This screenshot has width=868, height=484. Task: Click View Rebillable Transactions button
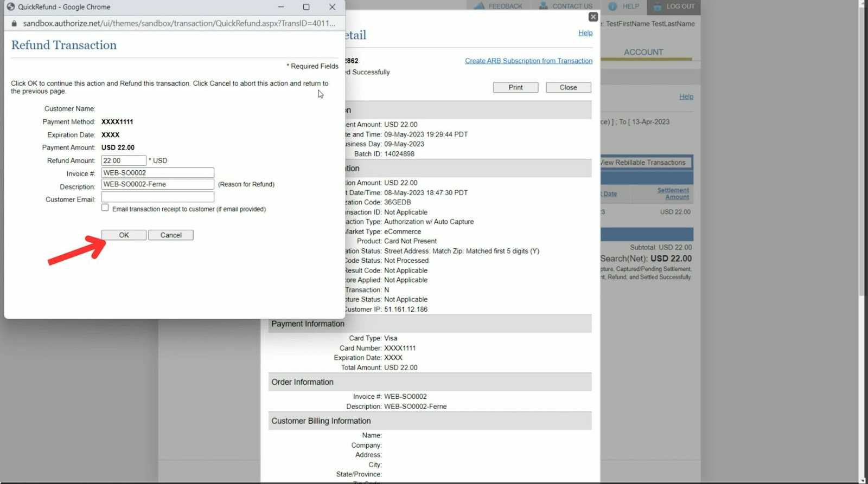tap(644, 163)
